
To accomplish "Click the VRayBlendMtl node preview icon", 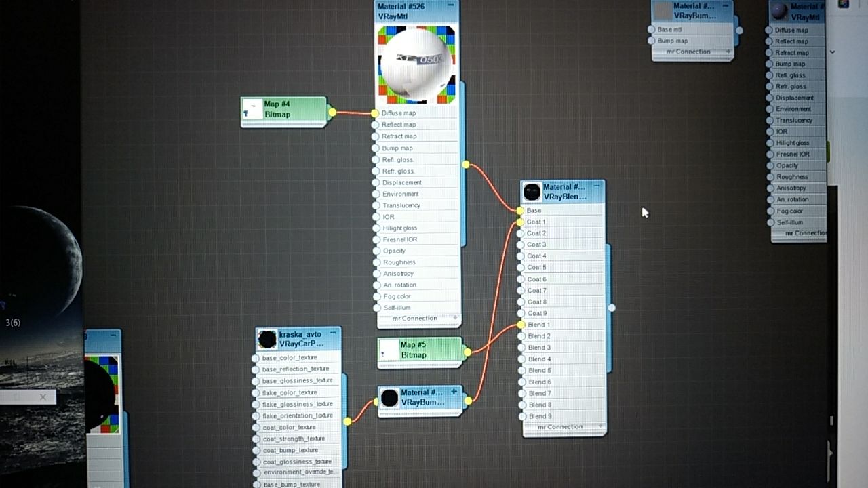I will pos(532,192).
